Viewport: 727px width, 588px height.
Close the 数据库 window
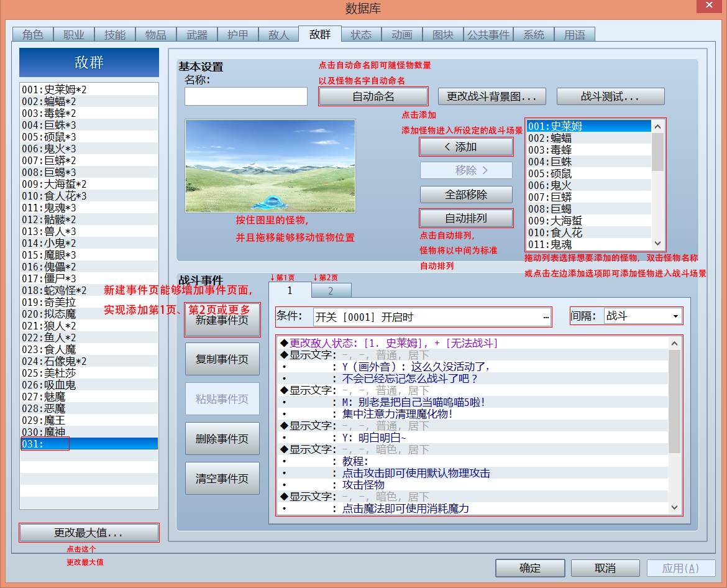point(710,6)
